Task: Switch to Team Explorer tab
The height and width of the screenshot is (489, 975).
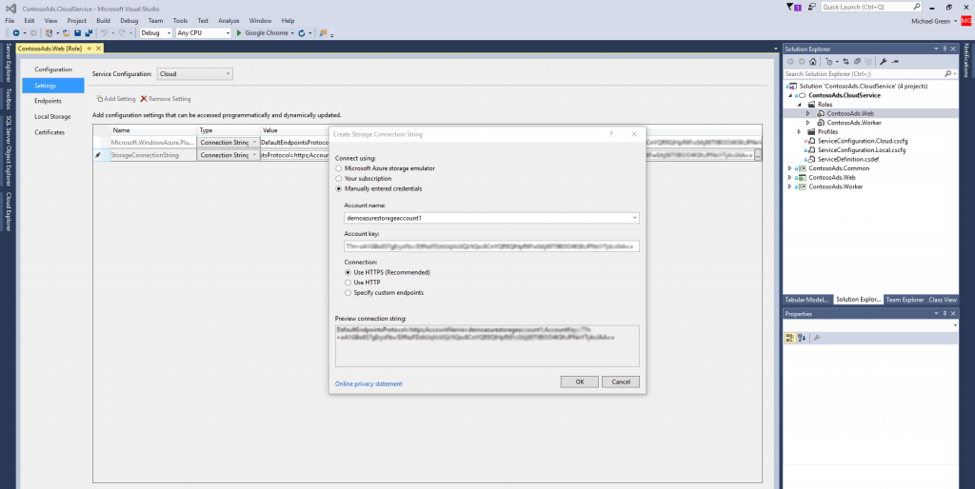Action: pos(904,300)
